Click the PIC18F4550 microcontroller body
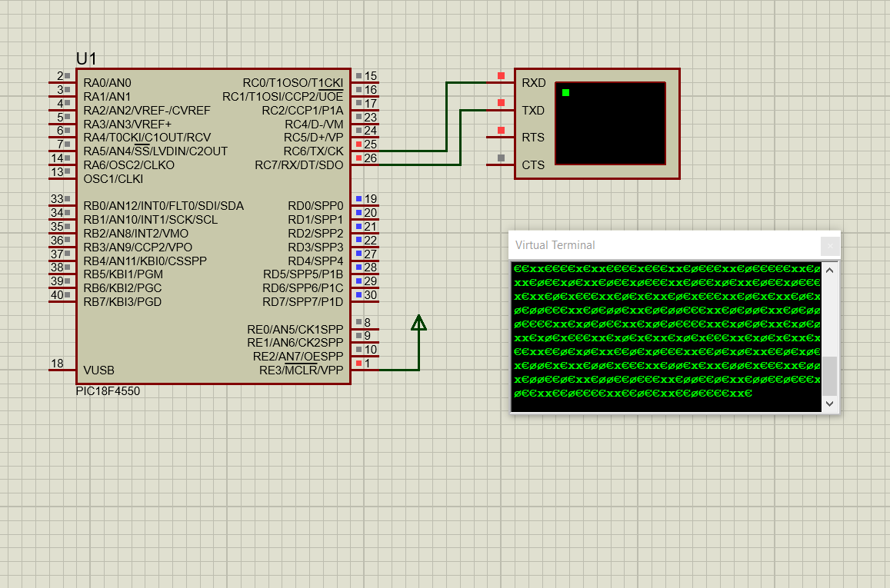Screen dimensions: 890x588 point(213,227)
